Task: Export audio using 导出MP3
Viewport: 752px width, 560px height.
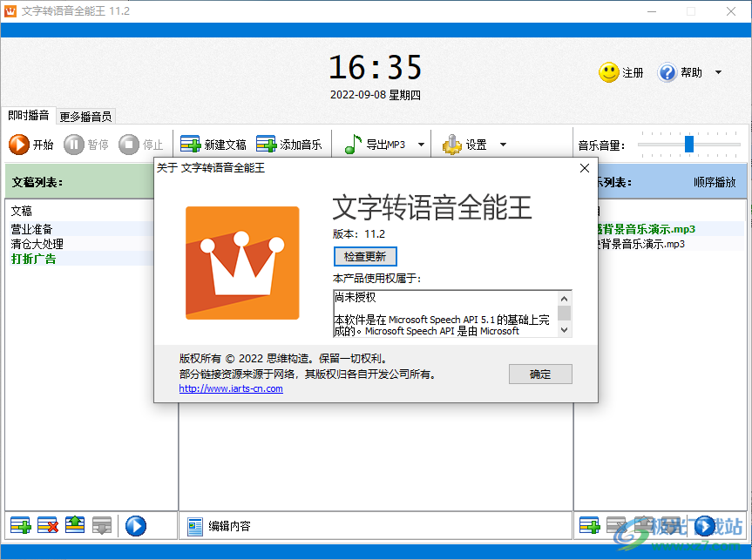Action: (375, 145)
